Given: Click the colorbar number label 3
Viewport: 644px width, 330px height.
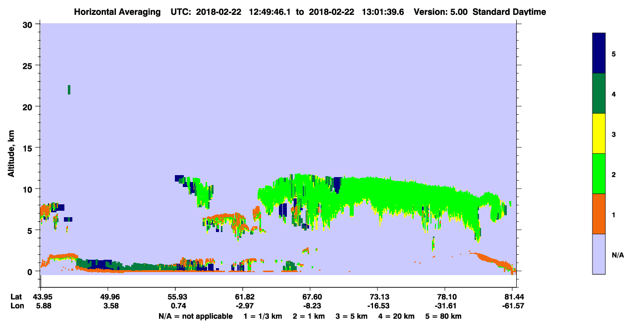Looking at the screenshot, I should click(x=614, y=134).
